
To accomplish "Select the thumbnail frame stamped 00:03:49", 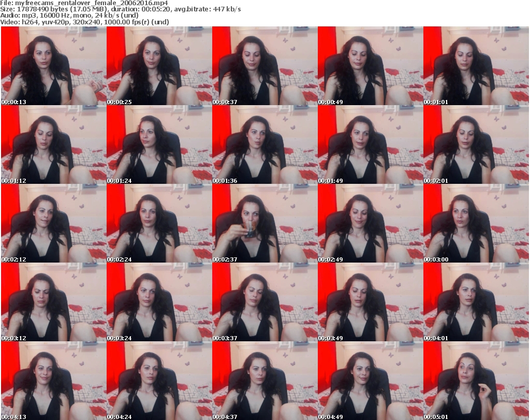I will [x=371, y=302].
